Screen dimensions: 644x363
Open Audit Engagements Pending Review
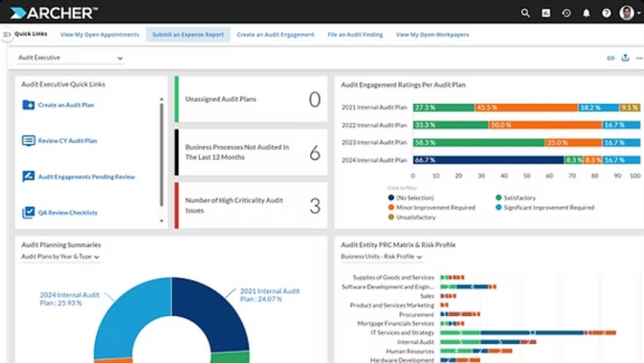coord(86,177)
